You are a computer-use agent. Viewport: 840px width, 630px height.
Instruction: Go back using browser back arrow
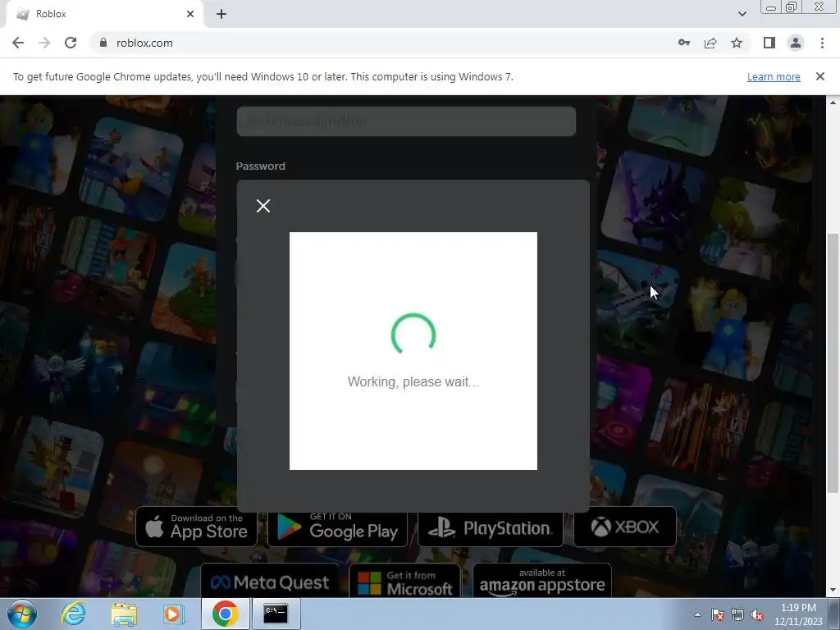tap(18, 43)
